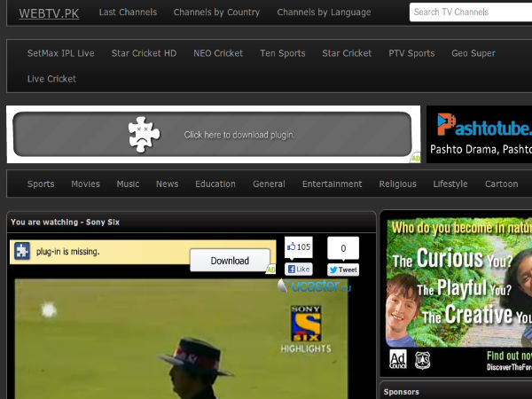Click the Twitter Tweet button
The width and height of the screenshot is (532, 399).
point(343,270)
